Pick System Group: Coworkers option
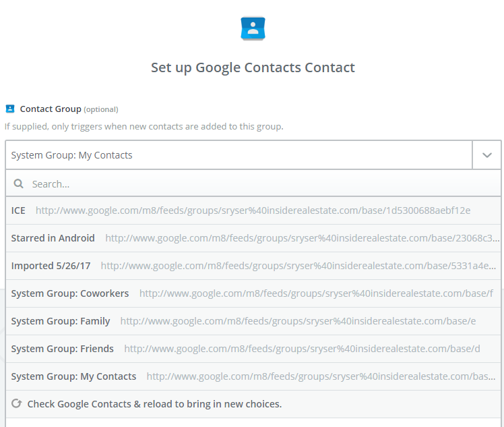The image size is (504, 427). [x=253, y=293]
